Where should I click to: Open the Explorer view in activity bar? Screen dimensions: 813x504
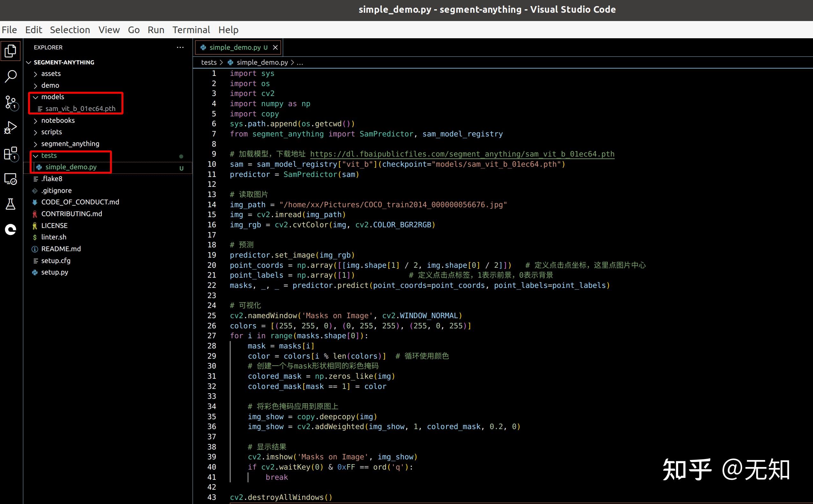tap(10, 51)
